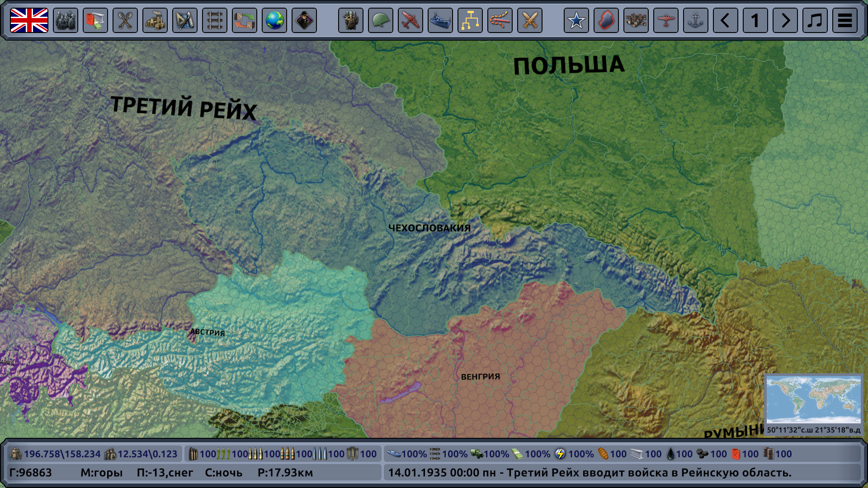Toggle the anchor ports overlay
Viewport: 868px width, 488px height.
695,20
